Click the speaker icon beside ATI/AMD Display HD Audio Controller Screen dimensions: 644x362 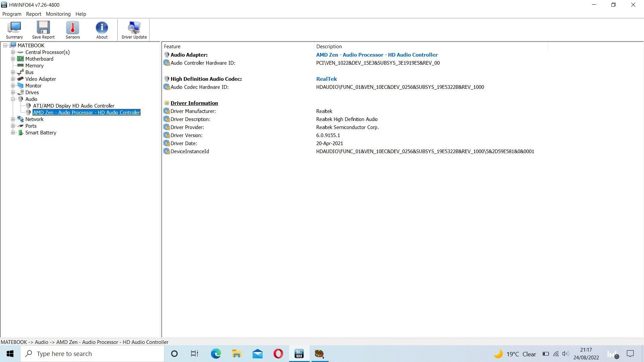[28, 106]
